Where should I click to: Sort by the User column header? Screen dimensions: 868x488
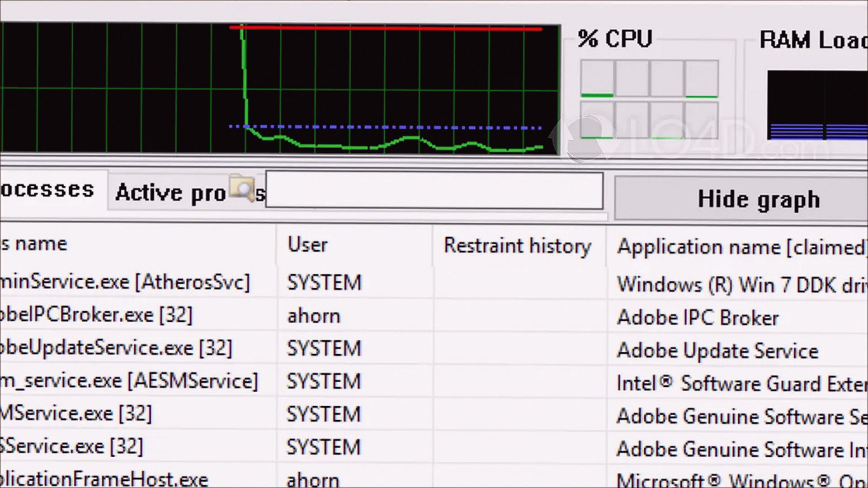(x=354, y=245)
